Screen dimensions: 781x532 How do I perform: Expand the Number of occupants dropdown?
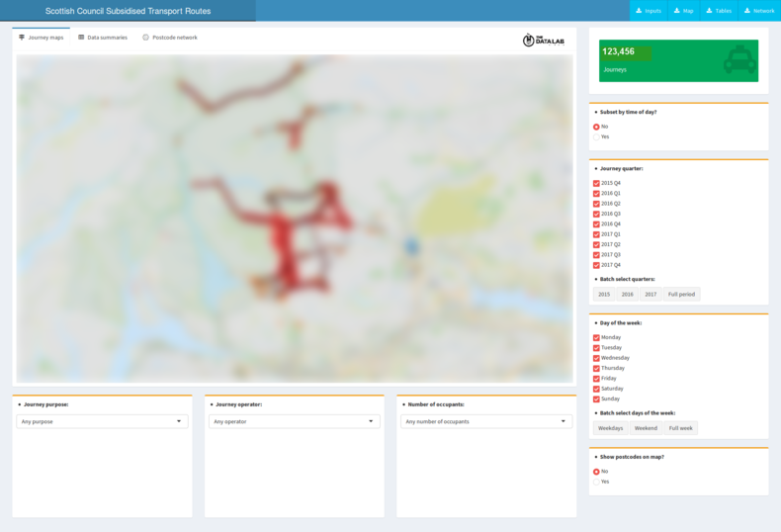click(486, 421)
